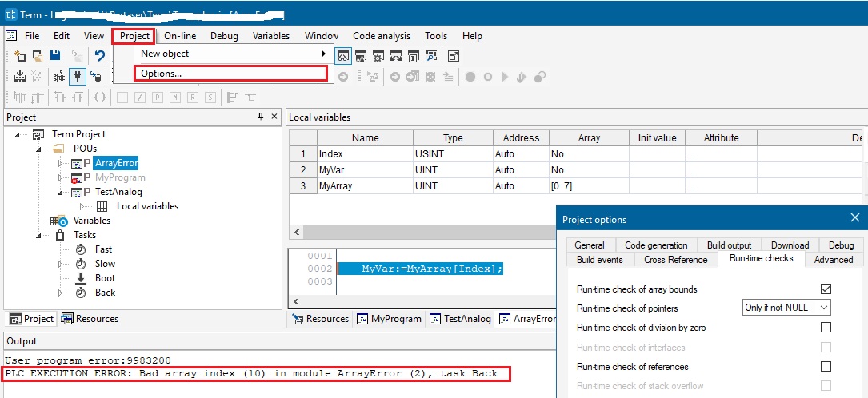Viewport: 868px width, 398px height.
Task: Collapse the Tasks node
Action: tap(38, 235)
